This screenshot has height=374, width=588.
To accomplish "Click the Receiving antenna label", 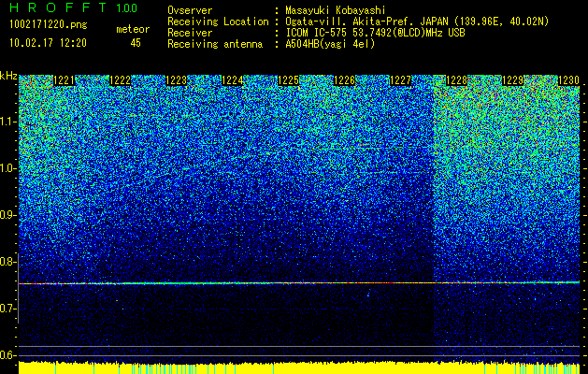I will pos(215,44).
